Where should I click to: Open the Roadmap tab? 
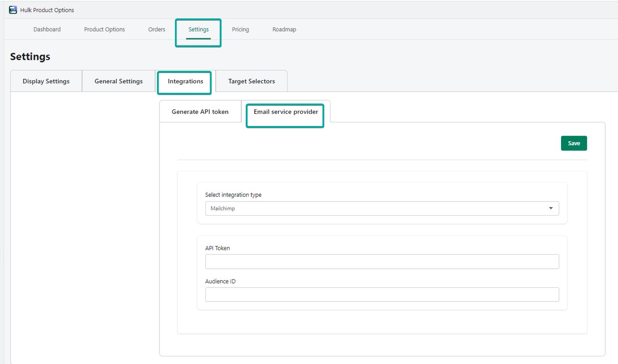pos(284,29)
